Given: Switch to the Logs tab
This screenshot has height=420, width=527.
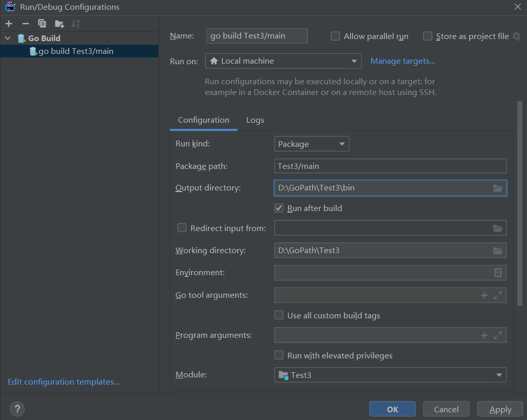Looking at the screenshot, I should pos(255,120).
